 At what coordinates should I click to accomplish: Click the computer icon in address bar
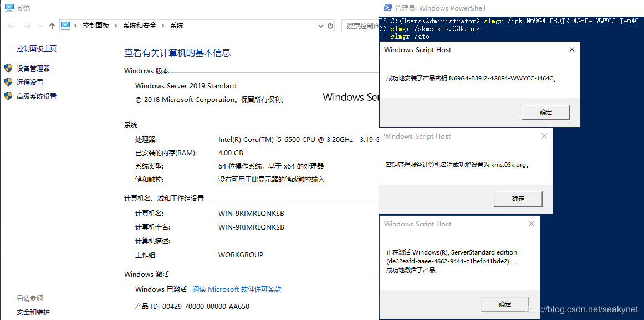[66, 26]
